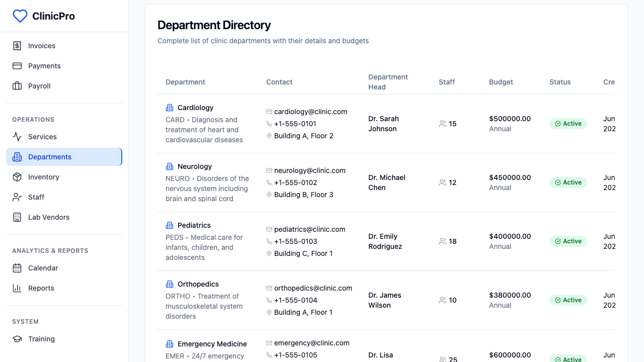Click the Department column header
Viewport: 644px width, 362px height.
[x=185, y=82]
